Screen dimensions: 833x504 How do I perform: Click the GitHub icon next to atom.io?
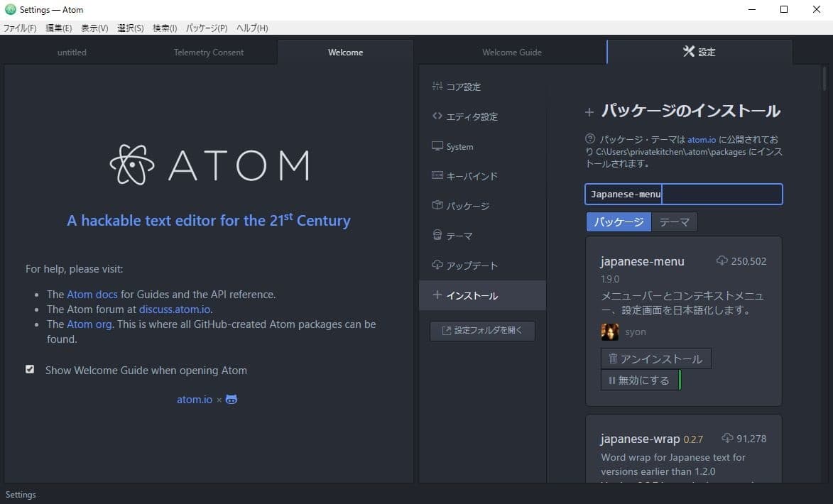(x=231, y=399)
